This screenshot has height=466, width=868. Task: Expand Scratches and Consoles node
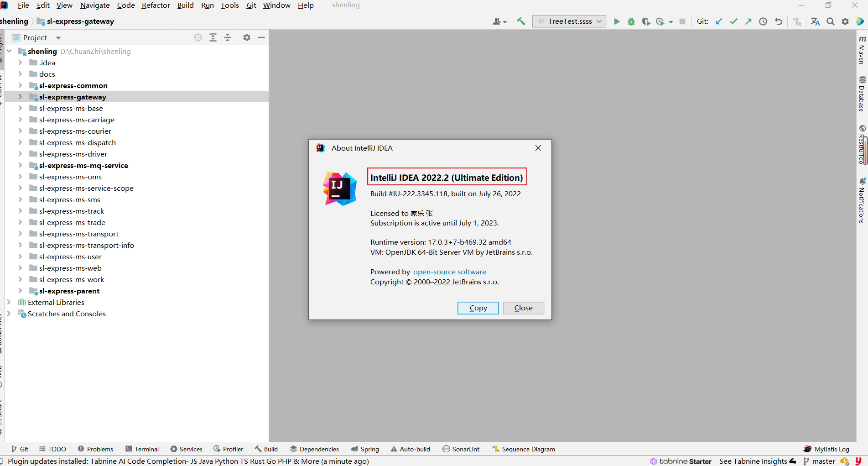9,314
